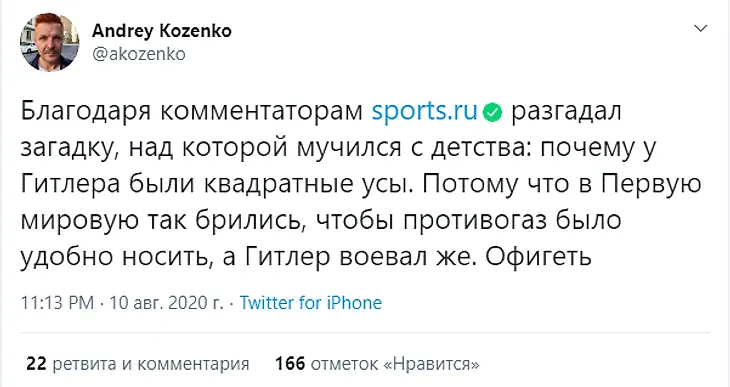Open the 166 likes count number
The width and height of the screenshot is (730, 387).
point(290,364)
